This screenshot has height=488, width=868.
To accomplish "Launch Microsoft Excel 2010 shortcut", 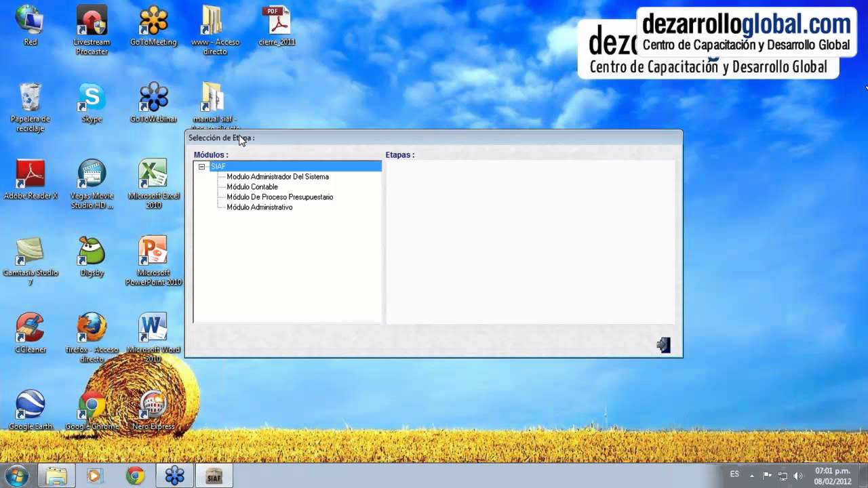I will point(153,184).
